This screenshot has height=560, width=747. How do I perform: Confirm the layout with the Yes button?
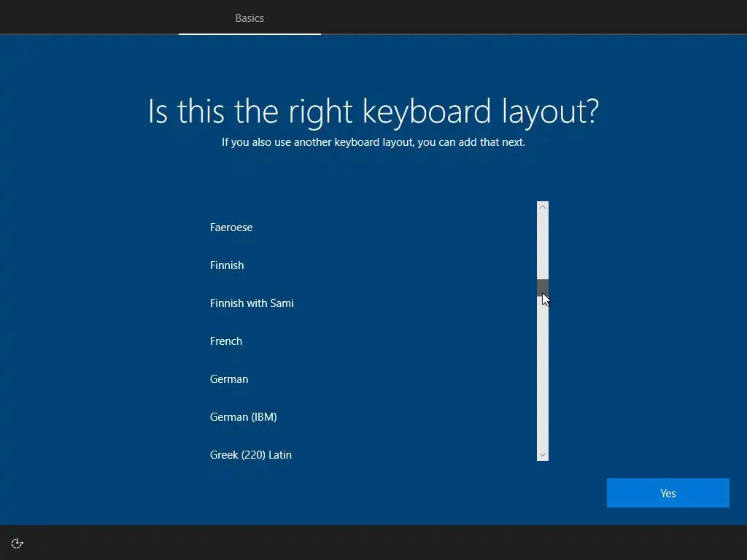(668, 493)
